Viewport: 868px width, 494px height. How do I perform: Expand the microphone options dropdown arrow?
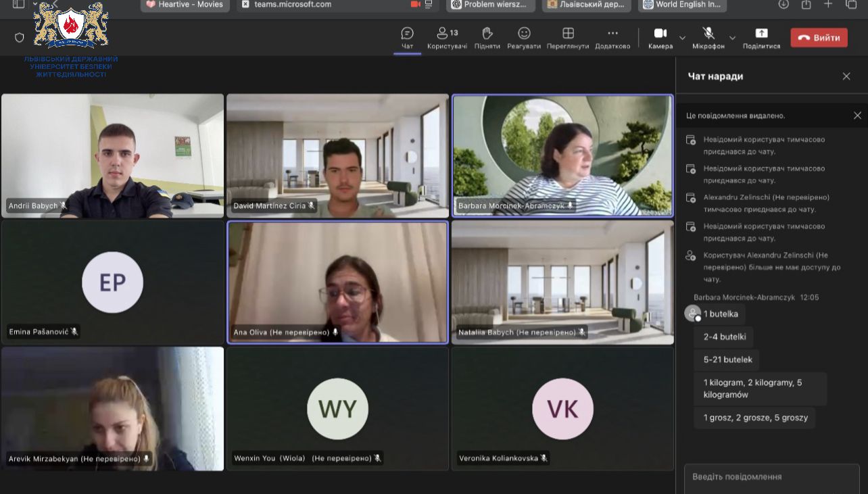point(732,38)
